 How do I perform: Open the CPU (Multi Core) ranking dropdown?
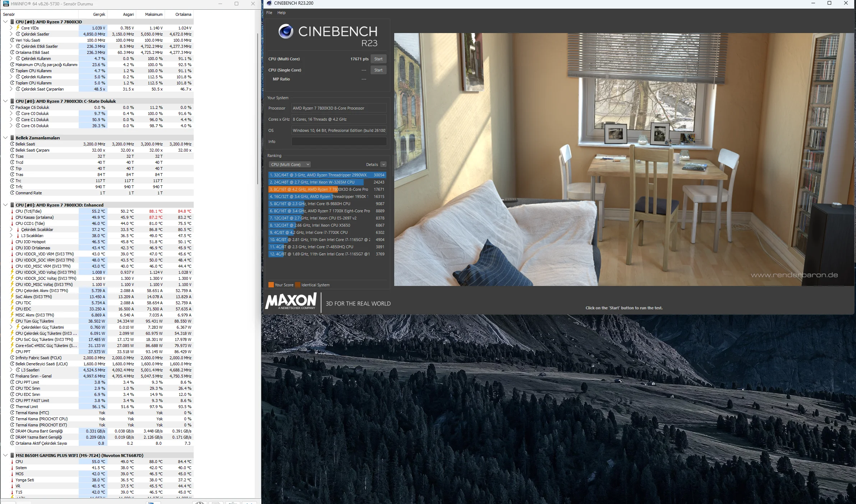[x=290, y=165]
